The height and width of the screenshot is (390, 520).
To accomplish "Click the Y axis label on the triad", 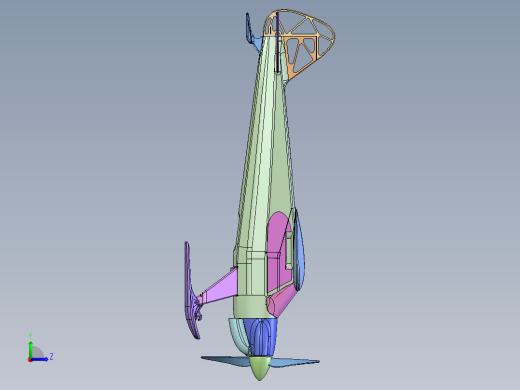I will 30,336.
